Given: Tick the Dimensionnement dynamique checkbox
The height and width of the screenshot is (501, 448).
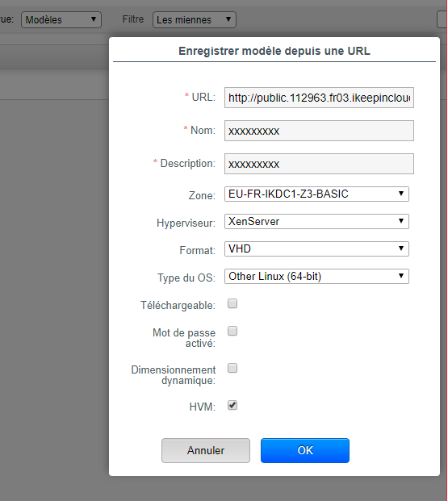Looking at the screenshot, I should tap(232, 368).
